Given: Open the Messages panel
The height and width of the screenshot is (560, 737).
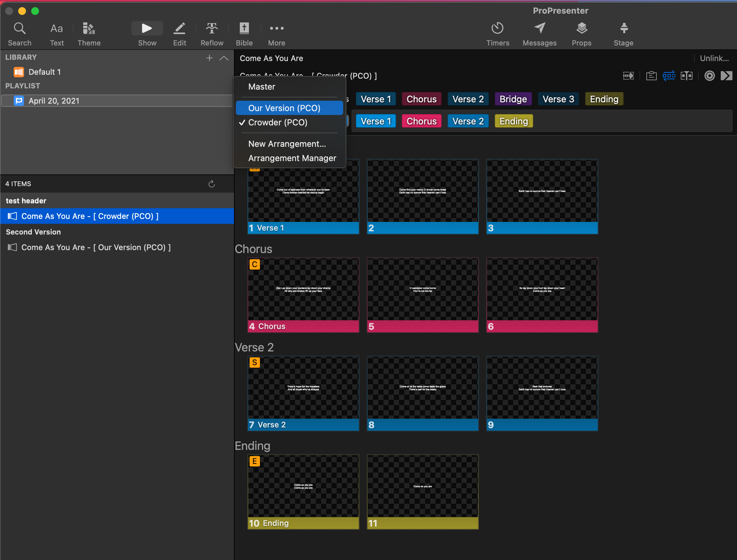Looking at the screenshot, I should point(539,34).
